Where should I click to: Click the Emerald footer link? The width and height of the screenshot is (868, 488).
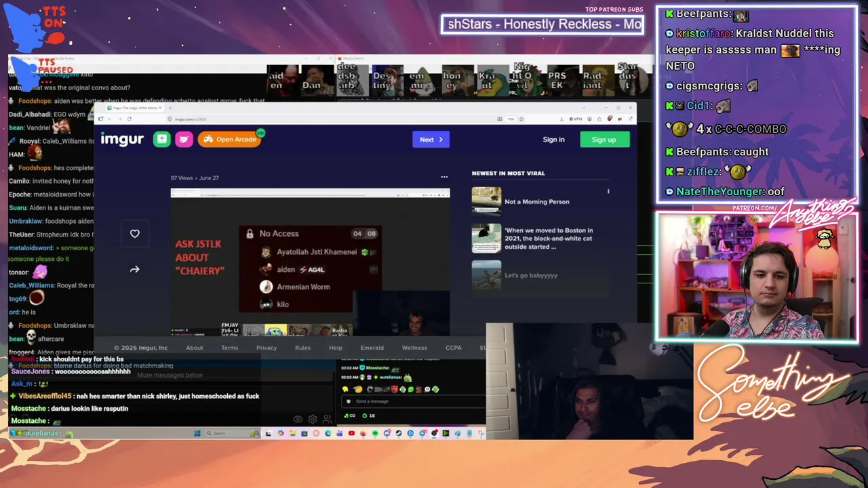(372, 348)
